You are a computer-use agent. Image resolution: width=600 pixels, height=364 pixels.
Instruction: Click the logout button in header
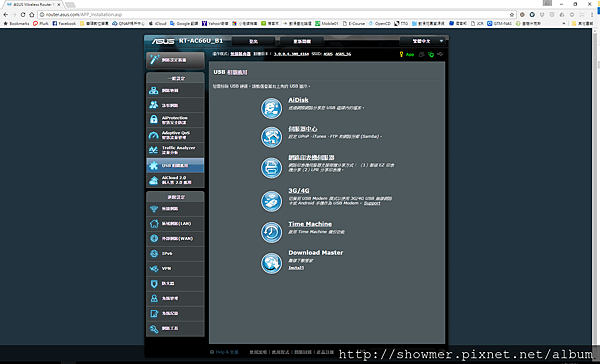click(x=253, y=41)
